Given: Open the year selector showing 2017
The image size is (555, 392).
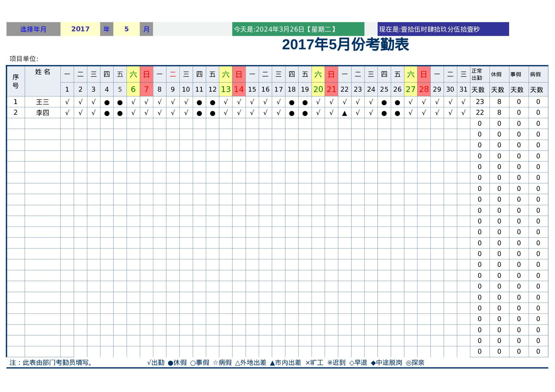Looking at the screenshot, I should 80,29.
